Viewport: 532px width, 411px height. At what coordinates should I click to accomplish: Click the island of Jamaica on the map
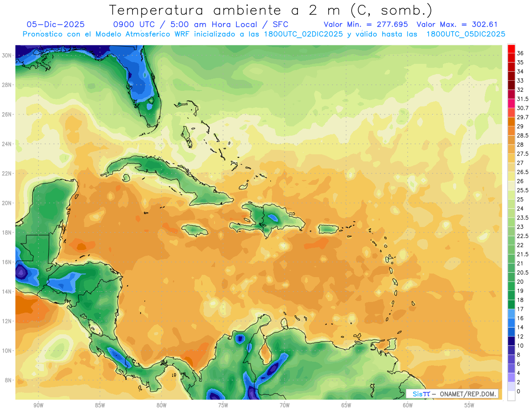(195, 230)
